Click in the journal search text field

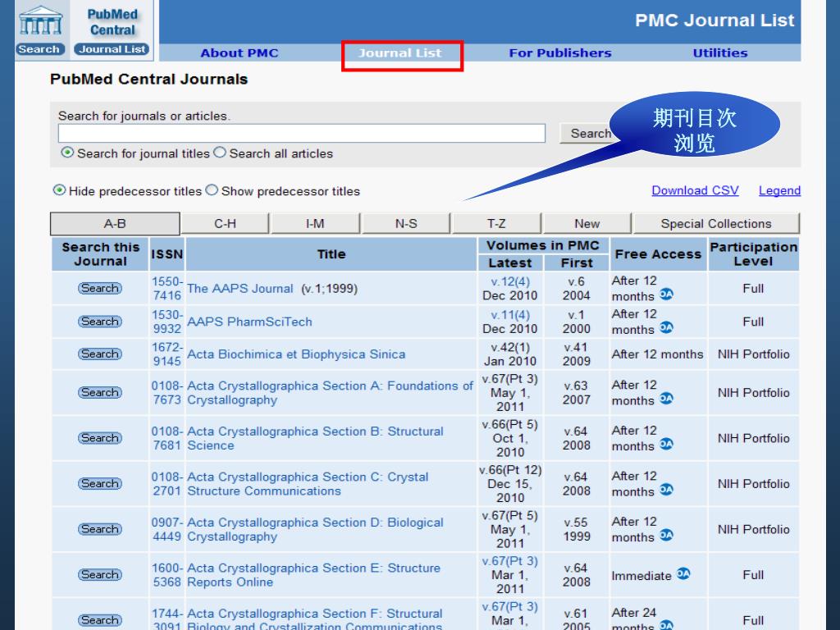tap(302, 134)
